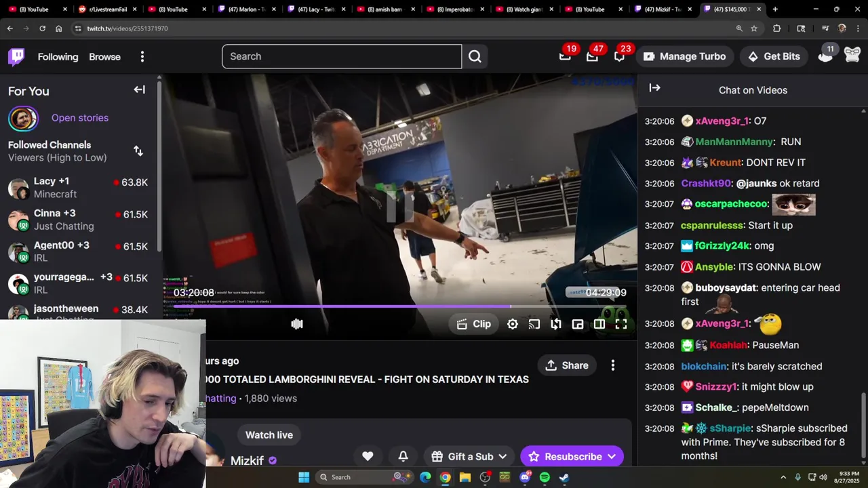Go to the Browse tab
Image resolution: width=868 pixels, height=488 pixels.
click(104, 57)
